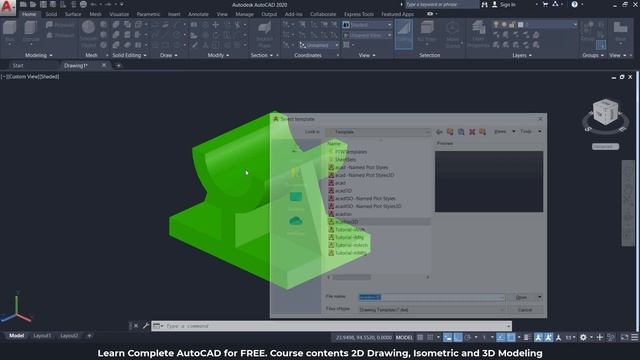Click the Open file icon in Quick Access toolbar

(x=33, y=4)
